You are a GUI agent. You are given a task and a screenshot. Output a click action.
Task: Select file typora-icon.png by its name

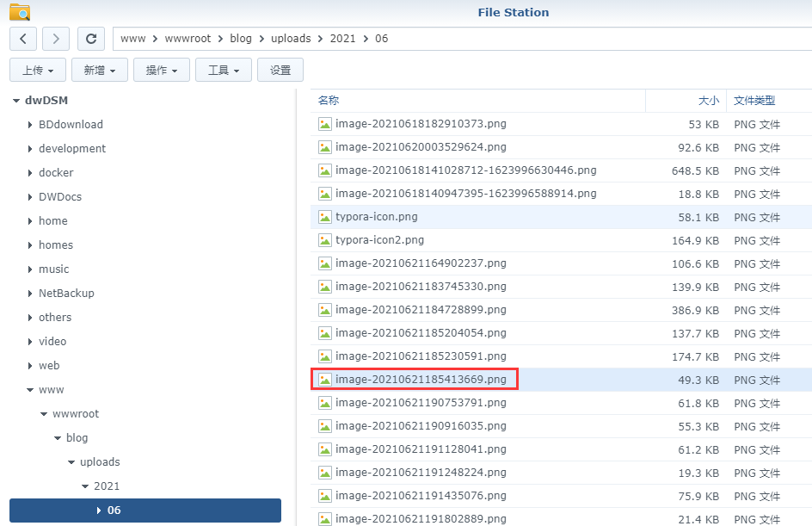[x=377, y=217]
